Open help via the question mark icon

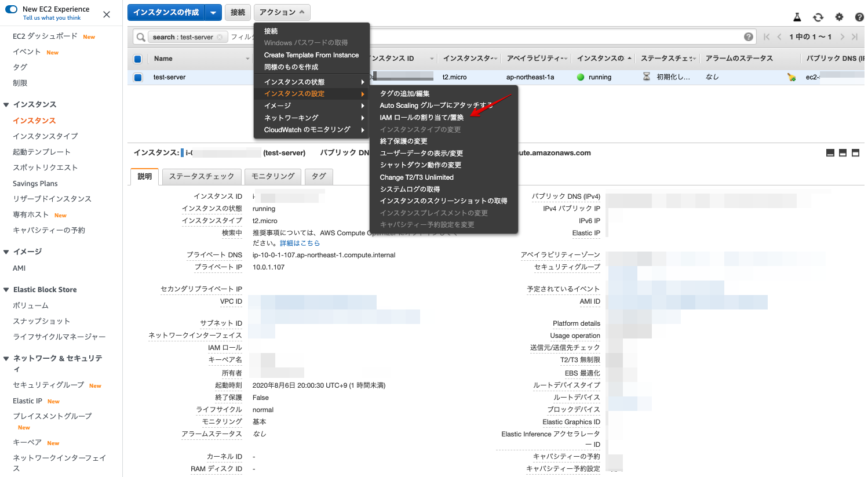point(859,17)
